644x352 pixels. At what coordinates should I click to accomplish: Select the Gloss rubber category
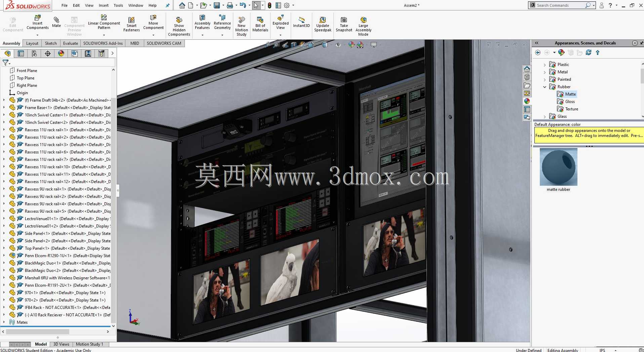click(x=570, y=102)
